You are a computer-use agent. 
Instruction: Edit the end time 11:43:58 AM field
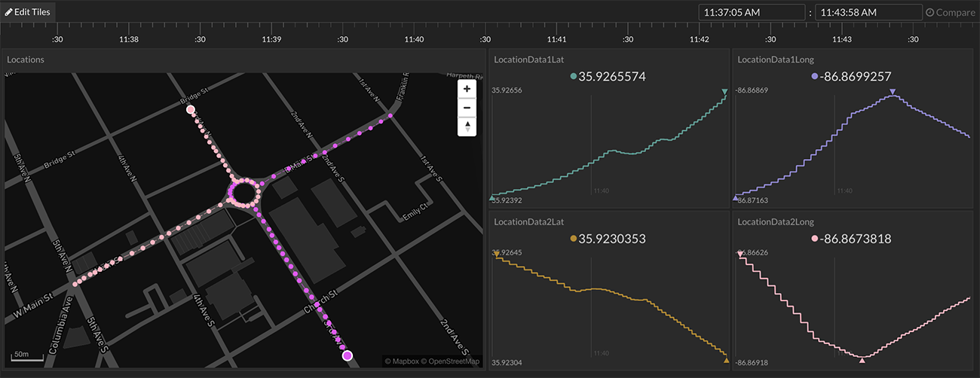pos(868,12)
